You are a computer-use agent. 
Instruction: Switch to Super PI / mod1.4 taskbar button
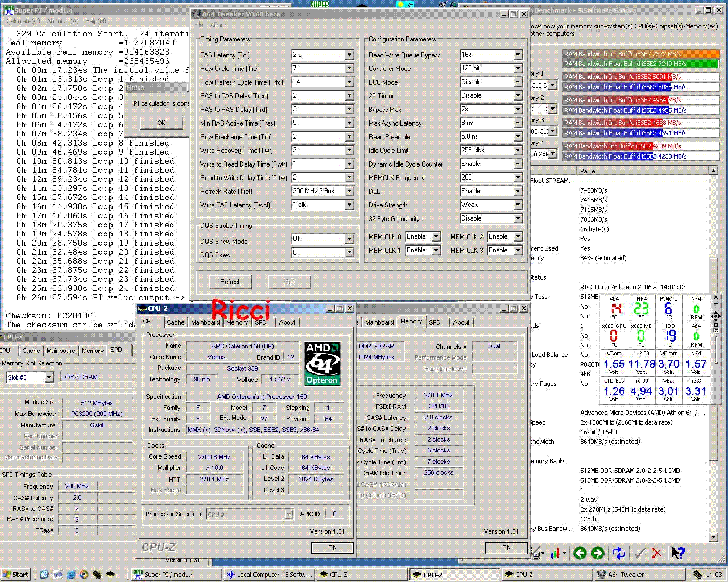[176, 575]
